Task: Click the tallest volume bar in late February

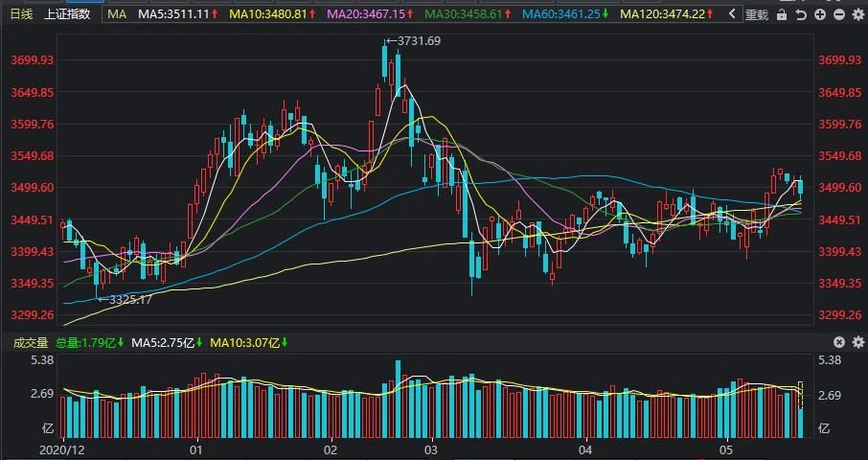Action: coord(398,399)
